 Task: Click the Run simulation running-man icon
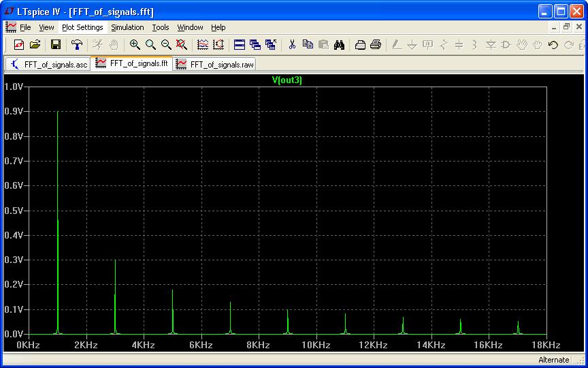click(97, 45)
